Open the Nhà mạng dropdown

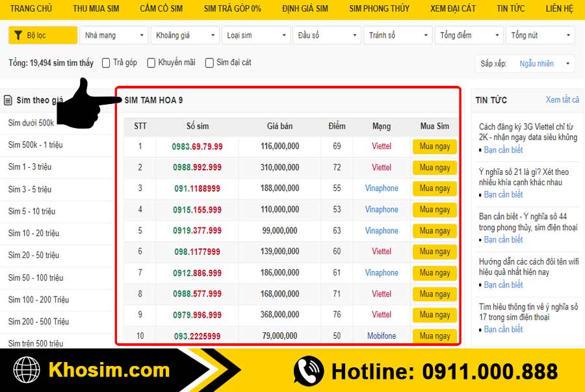(115, 35)
